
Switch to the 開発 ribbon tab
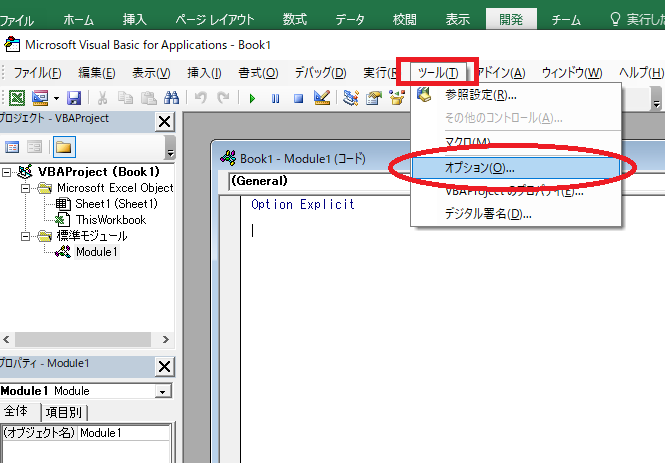pos(511,19)
